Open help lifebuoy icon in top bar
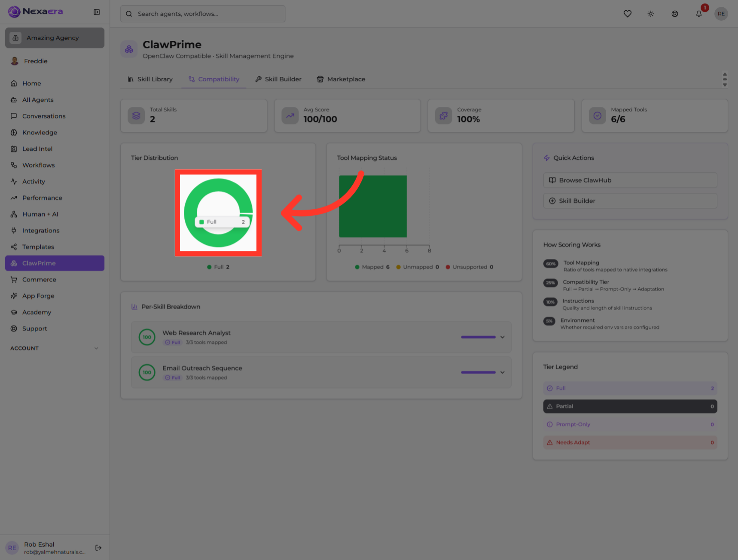Image resolution: width=738 pixels, height=560 pixels. (x=675, y=14)
